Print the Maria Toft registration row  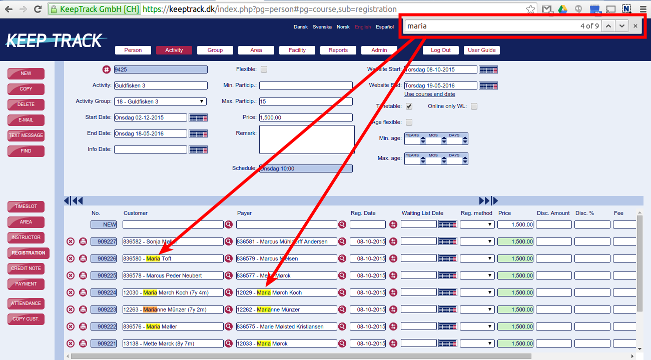point(83,258)
